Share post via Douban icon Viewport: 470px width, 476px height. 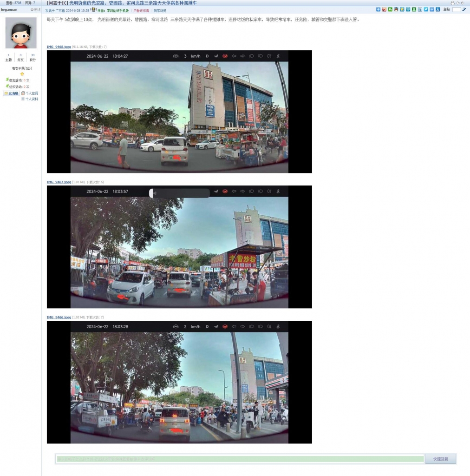click(x=414, y=9)
